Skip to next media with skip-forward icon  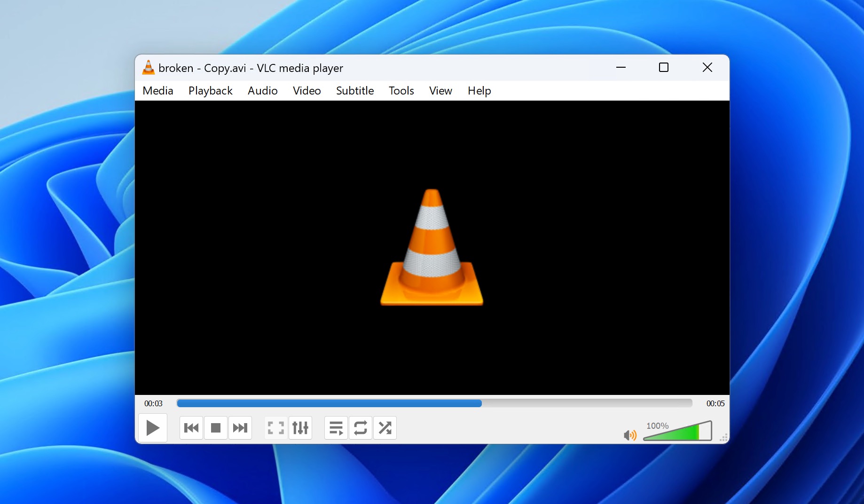(x=240, y=428)
